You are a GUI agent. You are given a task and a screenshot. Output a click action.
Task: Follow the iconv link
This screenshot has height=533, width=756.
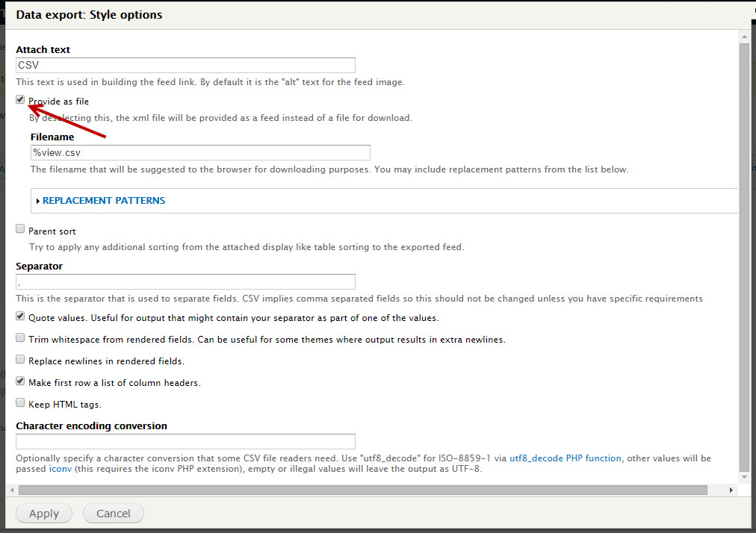[61, 468]
